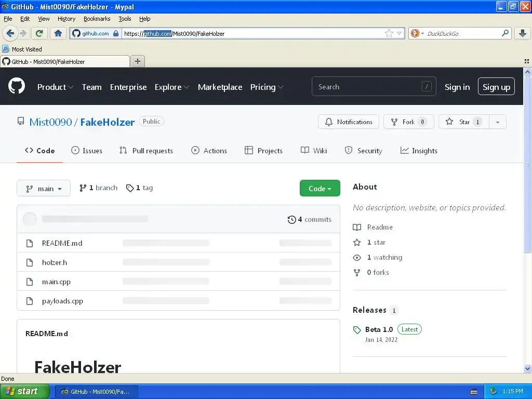The height and width of the screenshot is (399, 532).
Task: Click the Sign up button
Action: (x=496, y=87)
